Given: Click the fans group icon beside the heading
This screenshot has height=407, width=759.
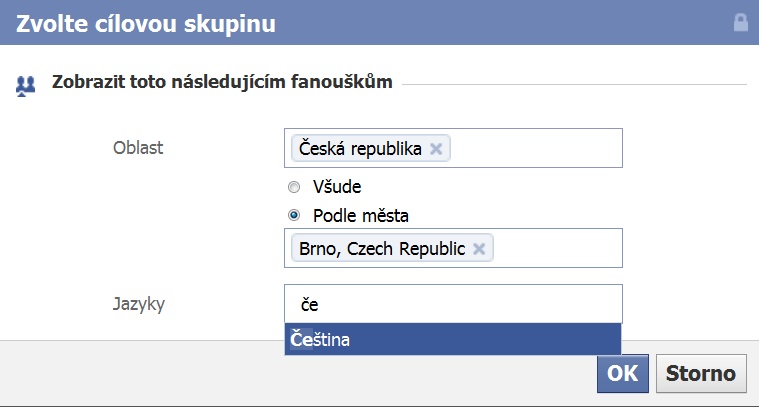Looking at the screenshot, I should pos(25,86).
